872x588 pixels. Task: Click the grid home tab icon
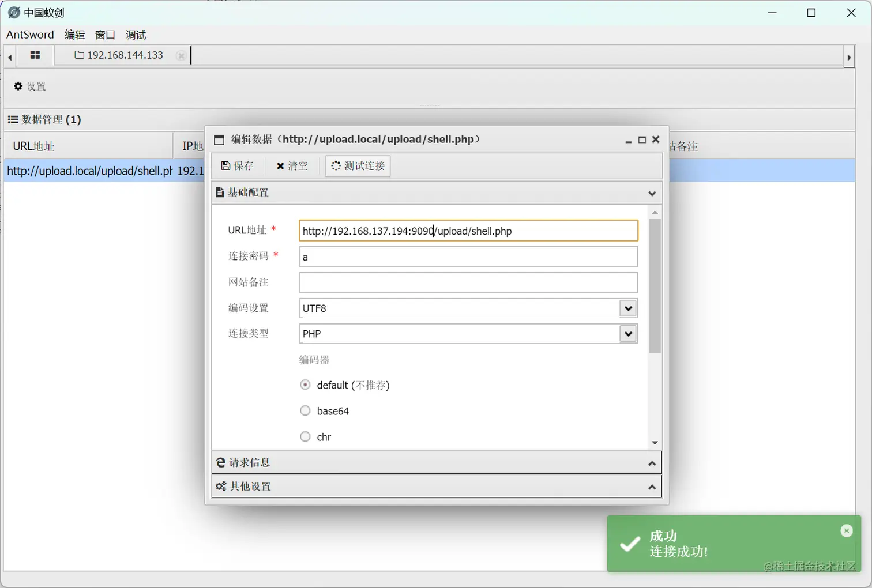click(35, 55)
